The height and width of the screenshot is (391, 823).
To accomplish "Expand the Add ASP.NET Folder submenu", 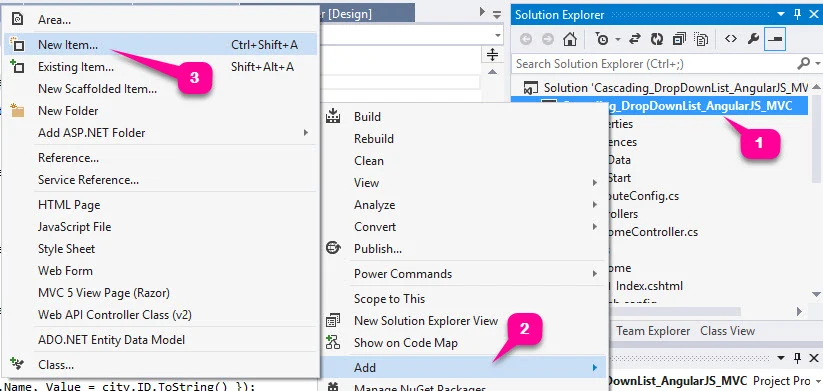I will pos(160,133).
